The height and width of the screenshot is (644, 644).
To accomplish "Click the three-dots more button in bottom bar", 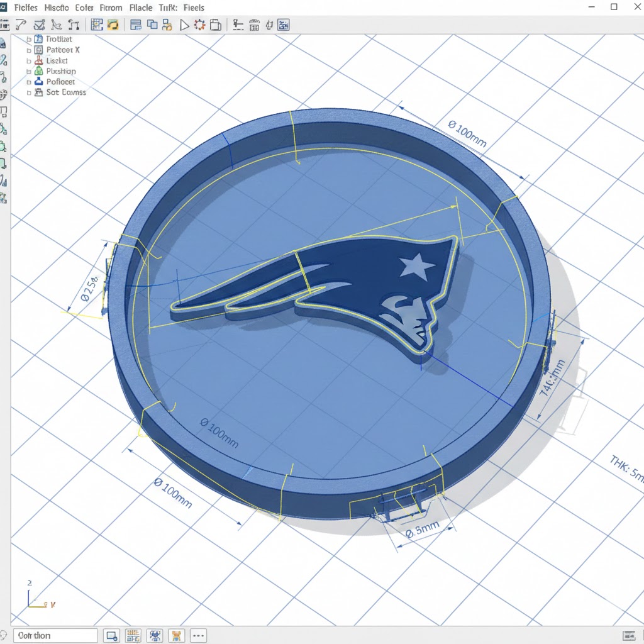I will point(198,635).
